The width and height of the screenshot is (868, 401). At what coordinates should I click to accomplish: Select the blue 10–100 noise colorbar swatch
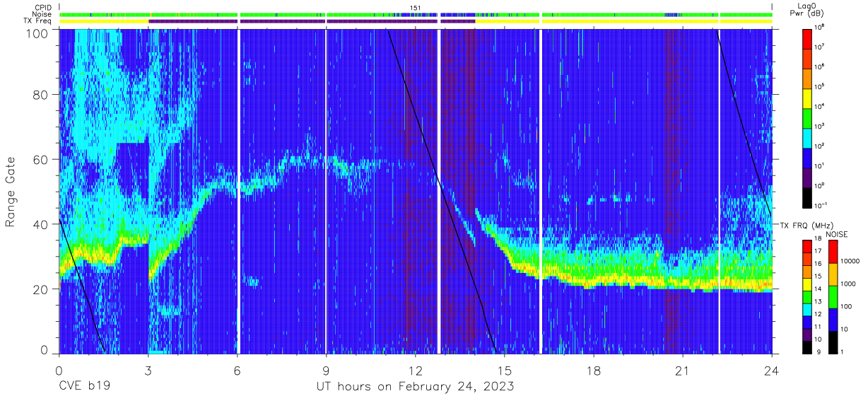[833, 318]
